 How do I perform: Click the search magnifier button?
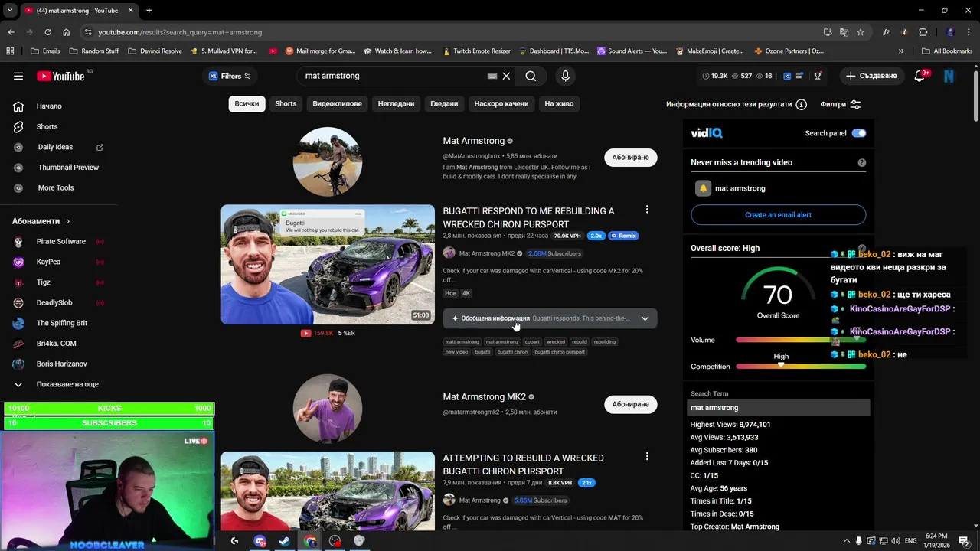point(531,76)
